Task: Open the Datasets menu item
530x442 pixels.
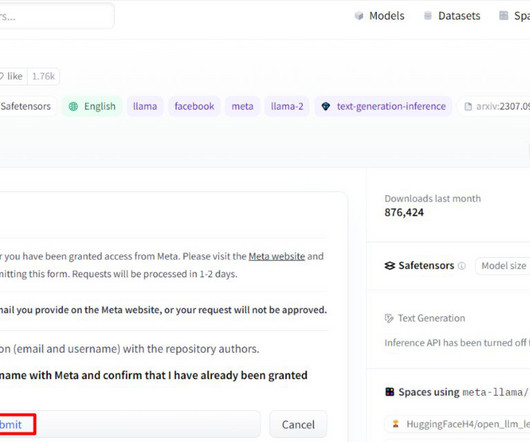Action: pyautogui.click(x=452, y=16)
